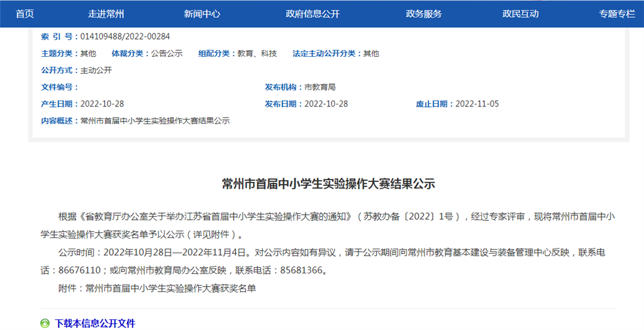644x330 pixels.
Task: Open 新闻中心 in the top navigation
Action: [x=202, y=14]
